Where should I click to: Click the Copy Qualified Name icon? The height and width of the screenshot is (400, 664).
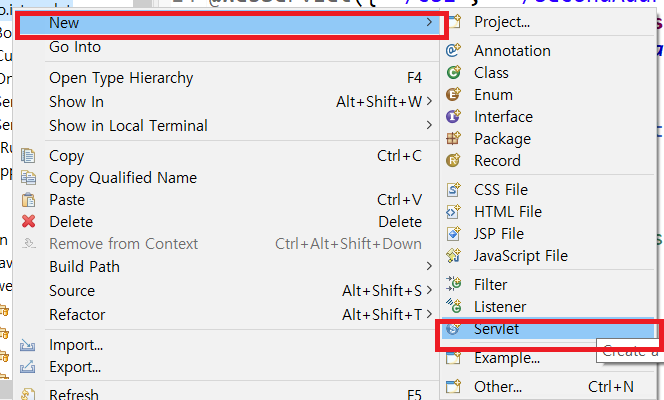(x=28, y=178)
